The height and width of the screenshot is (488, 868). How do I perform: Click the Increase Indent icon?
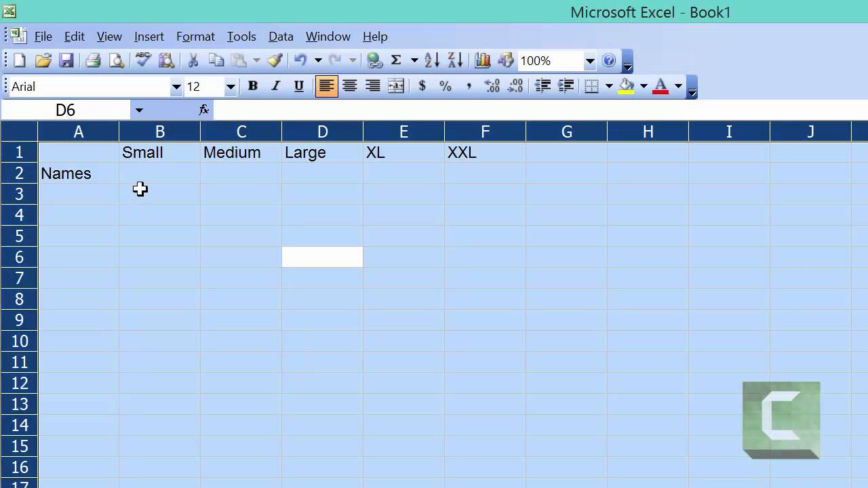click(x=566, y=86)
